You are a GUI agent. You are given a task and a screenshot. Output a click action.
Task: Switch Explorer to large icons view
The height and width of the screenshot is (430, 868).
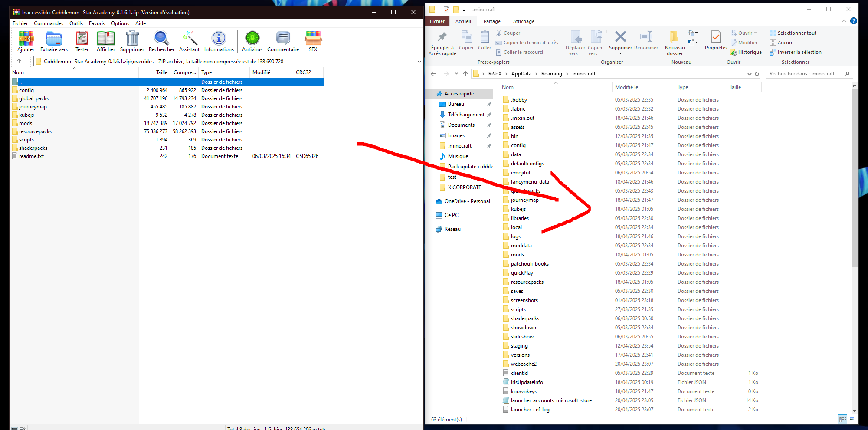(852, 419)
